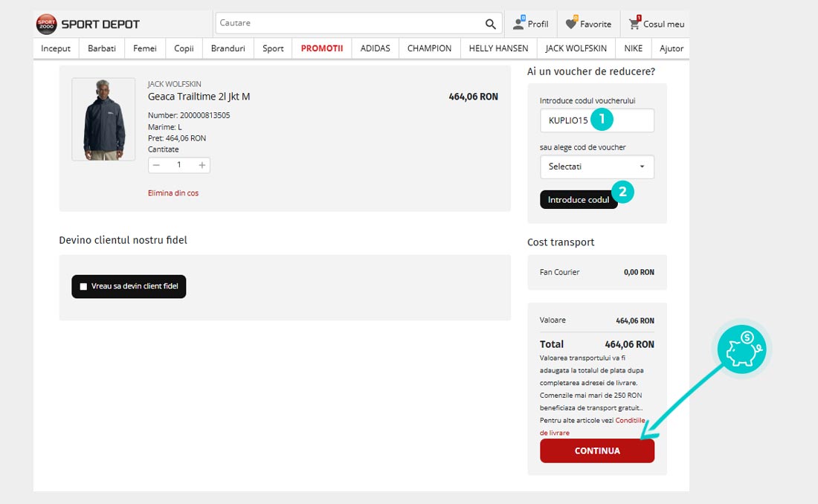Enable 'Vreau sa devin client fidel' checkbox
The image size is (818, 504).
pos(83,286)
